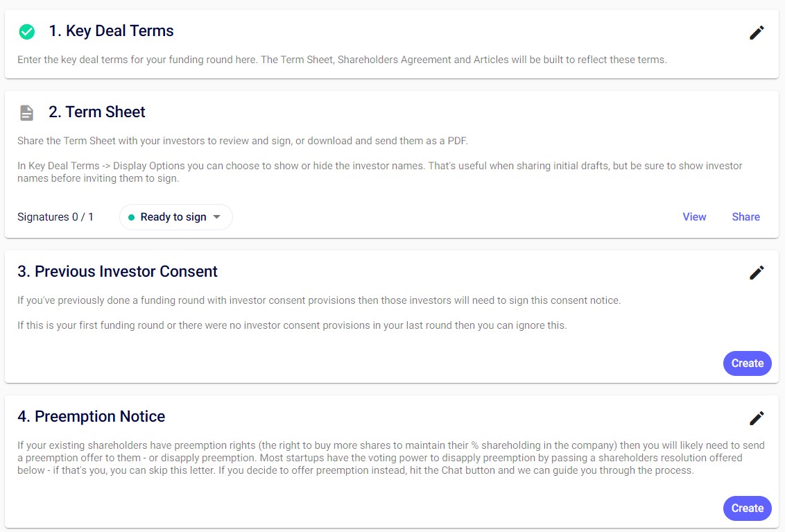Share the Term Sheet with investors

745,217
